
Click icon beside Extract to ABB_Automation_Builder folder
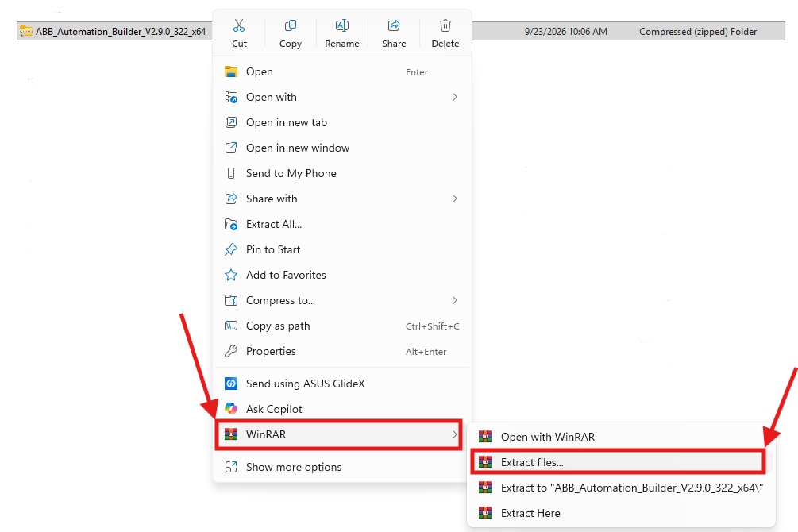(485, 488)
